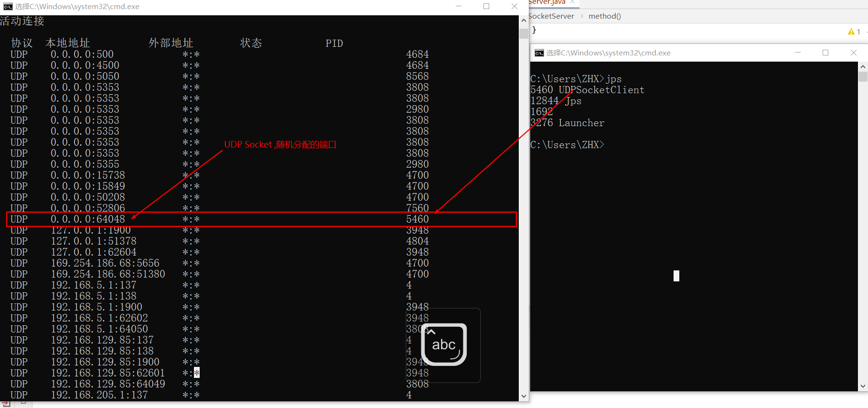Click local address 0.0.0.0:50208
The width and height of the screenshot is (868, 408).
coord(88,197)
